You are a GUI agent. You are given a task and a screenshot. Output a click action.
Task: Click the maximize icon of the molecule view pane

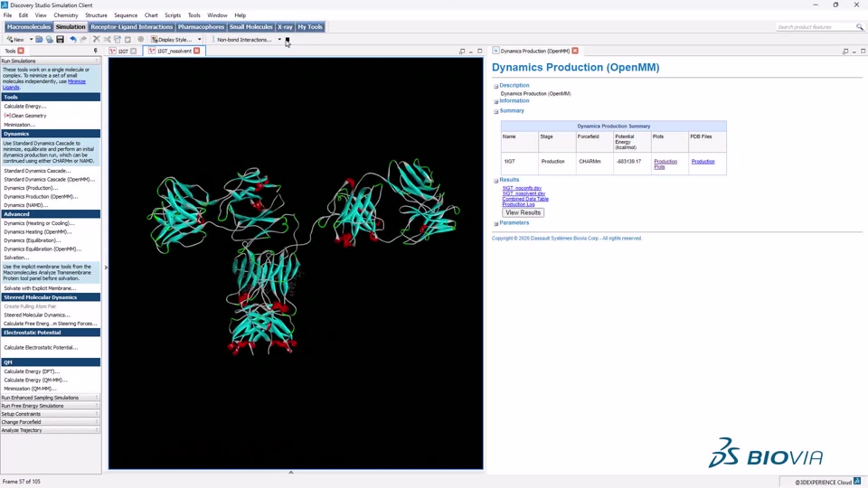[x=480, y=51]
